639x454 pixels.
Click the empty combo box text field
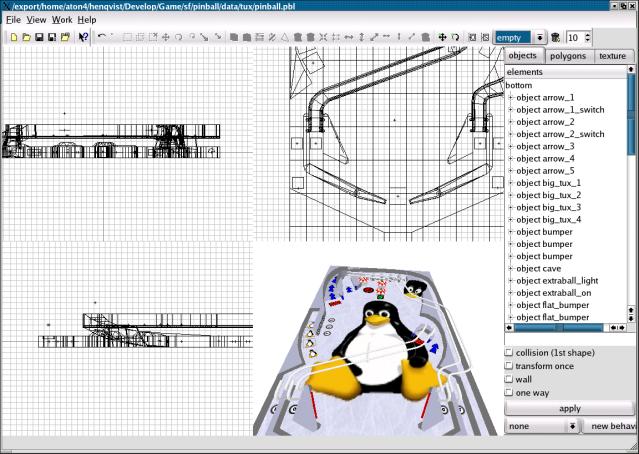[513, 37]
